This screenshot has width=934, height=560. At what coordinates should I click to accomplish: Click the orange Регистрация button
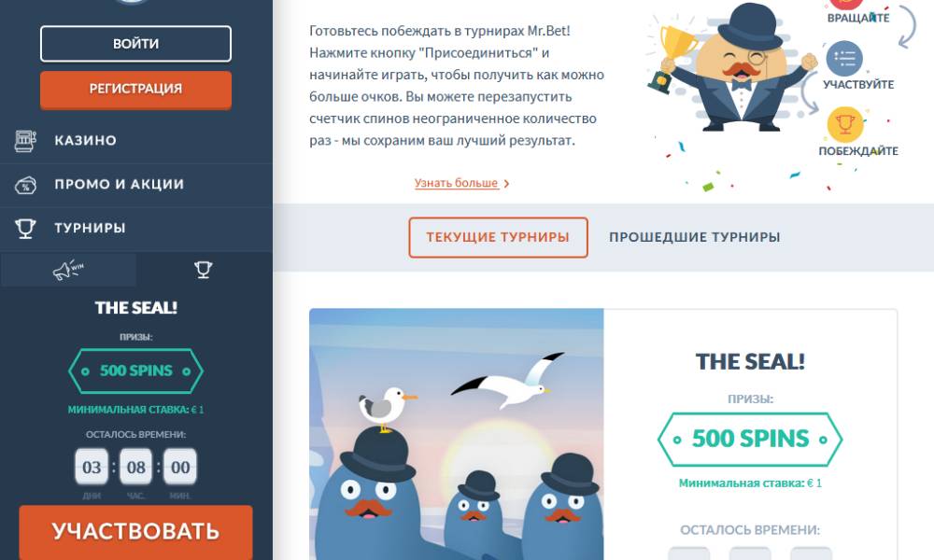click(135, 90)
